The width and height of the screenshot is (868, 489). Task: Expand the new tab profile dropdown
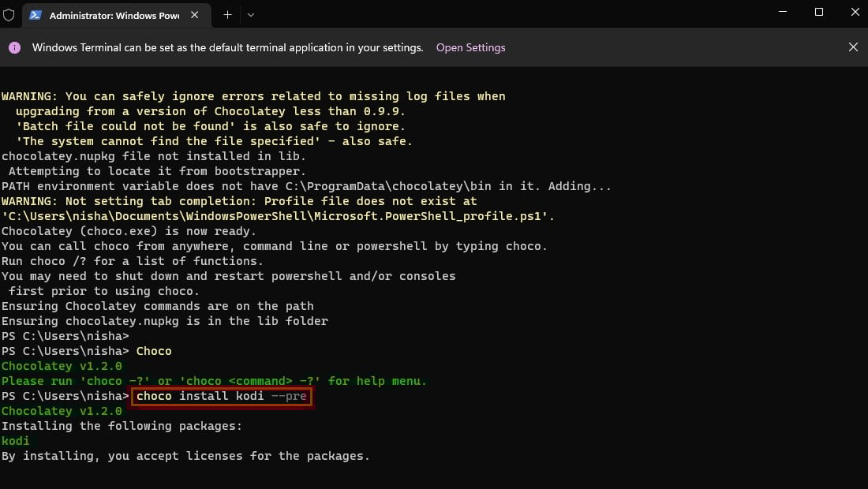tap(251, 15)
